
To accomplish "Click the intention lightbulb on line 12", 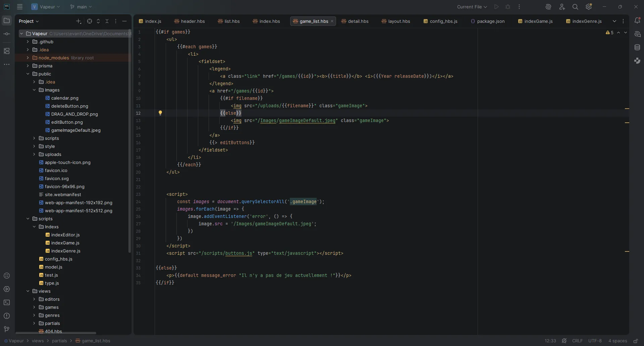I will click(160, 113).
